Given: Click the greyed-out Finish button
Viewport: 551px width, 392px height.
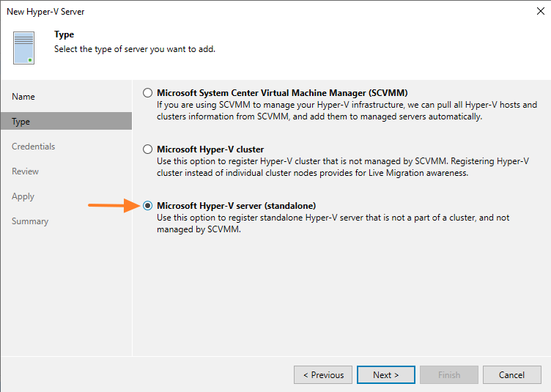Looking at the screenshot, I should tap(448, 375).
